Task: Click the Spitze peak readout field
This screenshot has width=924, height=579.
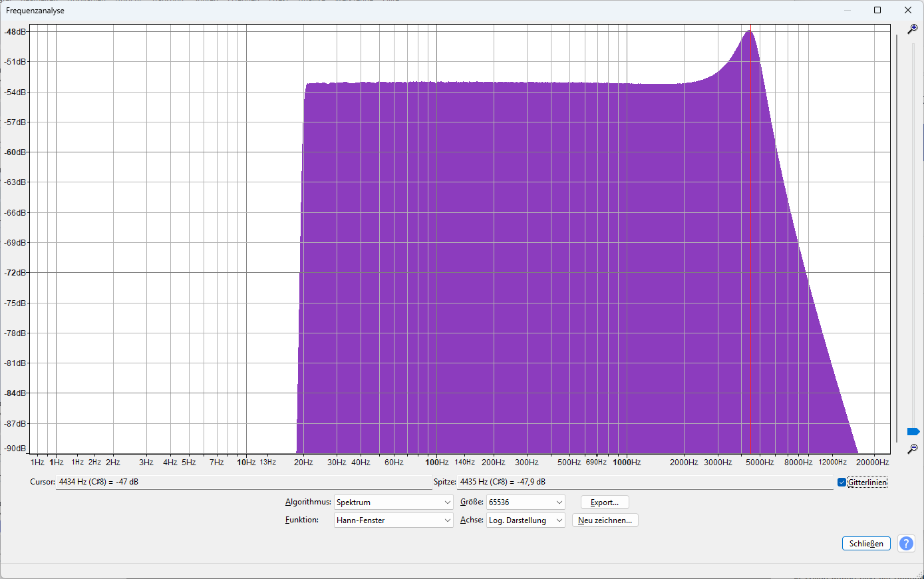Action: 644,482
